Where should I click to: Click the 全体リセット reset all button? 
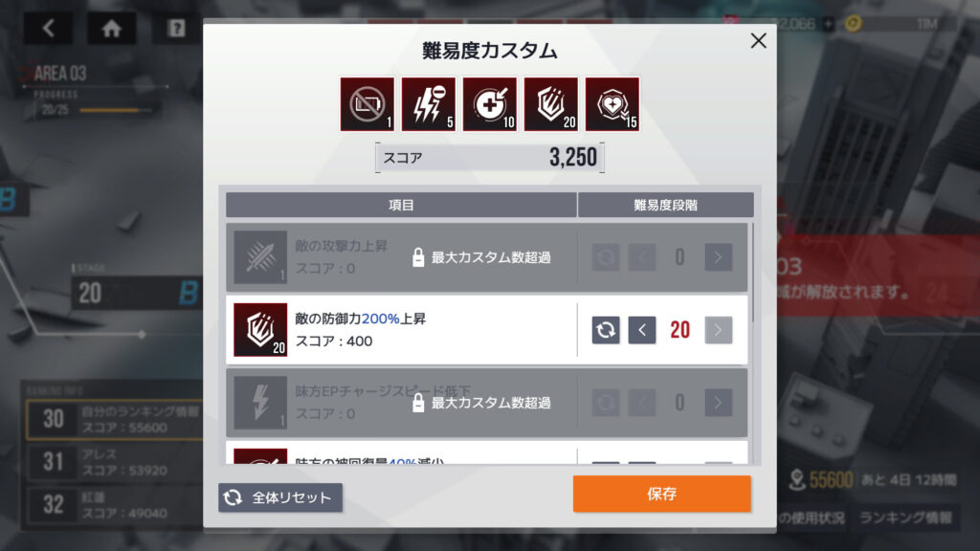pyautogui.click(x=280, y=497)
